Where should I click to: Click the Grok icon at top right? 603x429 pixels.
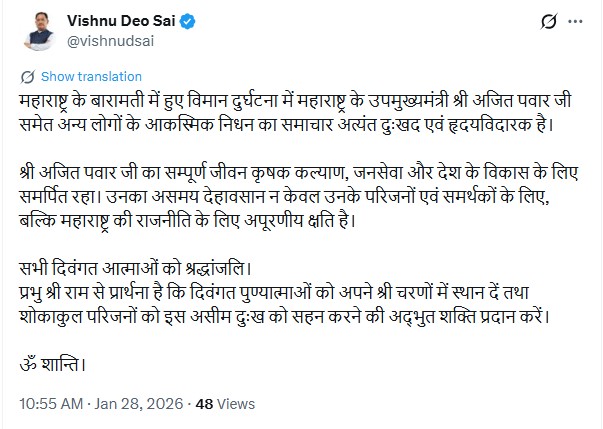tap(547, 21)
